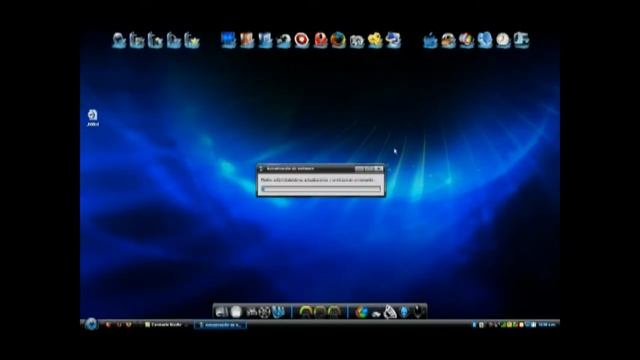
Task: Open the clock icon in top dock
Action: pyautogui.click(x=503, y=40)
